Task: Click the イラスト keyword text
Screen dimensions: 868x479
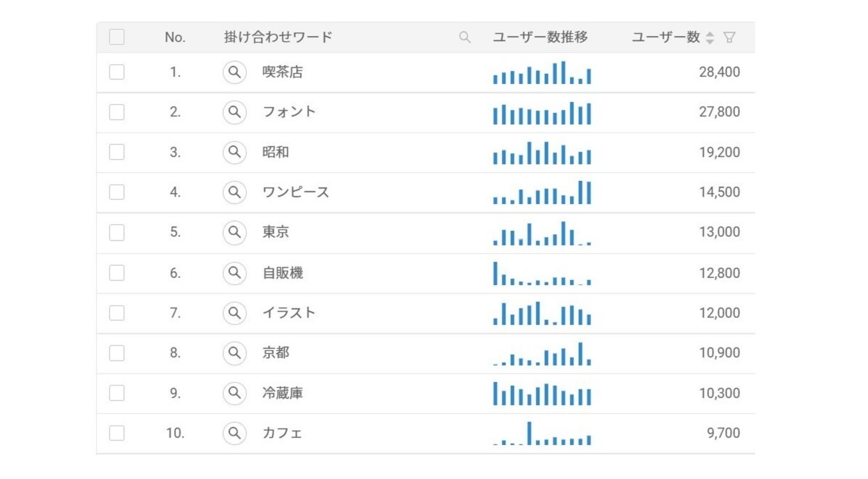Action: pos(289,313)
